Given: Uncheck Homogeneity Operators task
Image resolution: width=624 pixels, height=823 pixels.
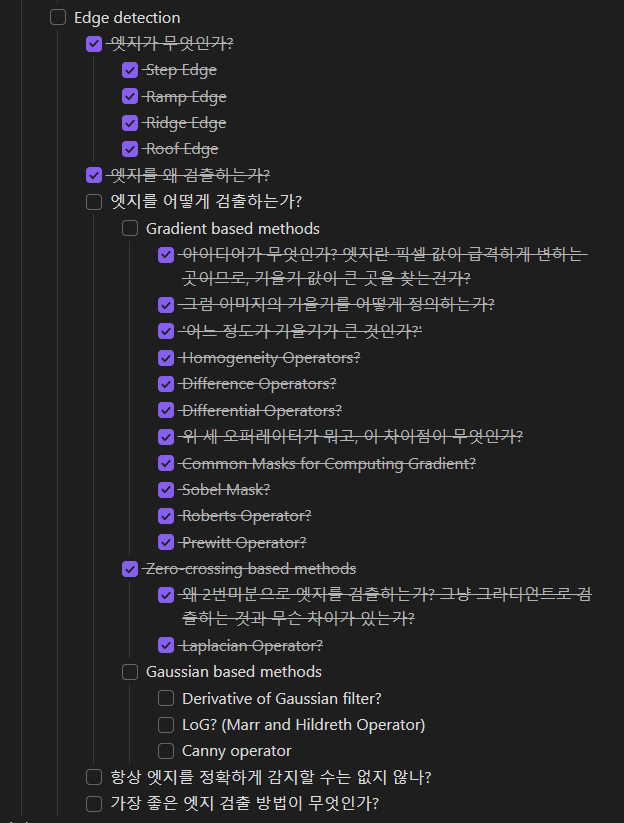Looking at the screenshot, I should pos(166,358).
